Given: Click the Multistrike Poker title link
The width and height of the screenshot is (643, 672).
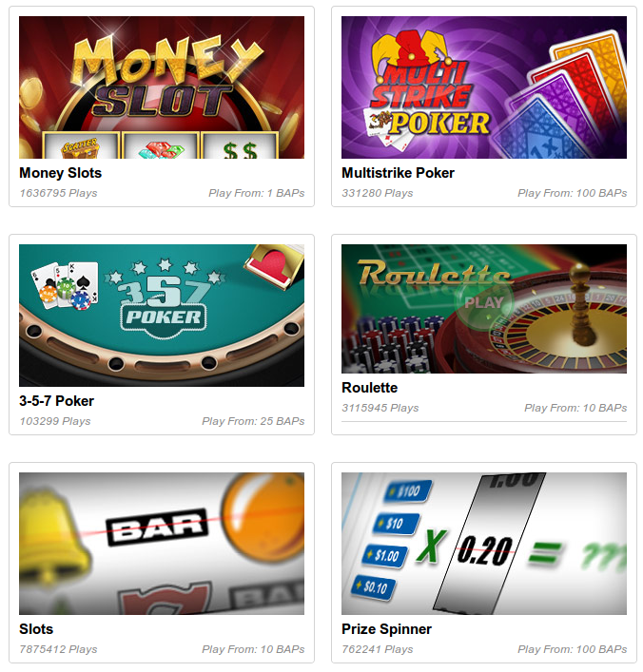Looking at the screenshot, I should pos(398,173).
